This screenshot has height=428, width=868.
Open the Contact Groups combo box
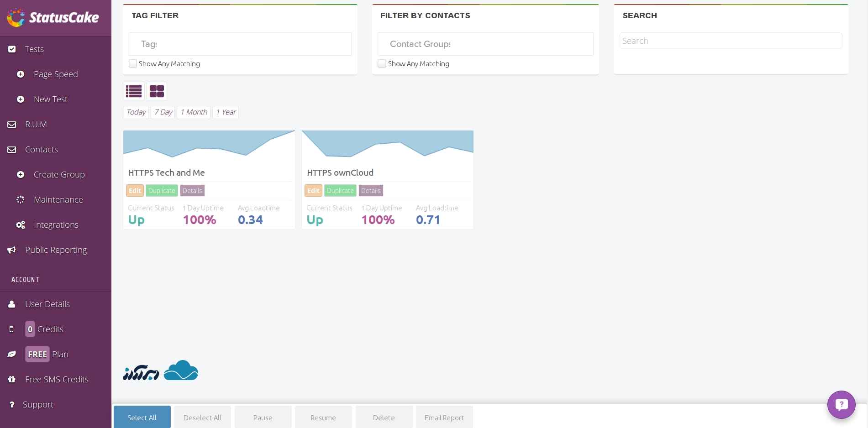pyautogui.click(x=485, y=44)
